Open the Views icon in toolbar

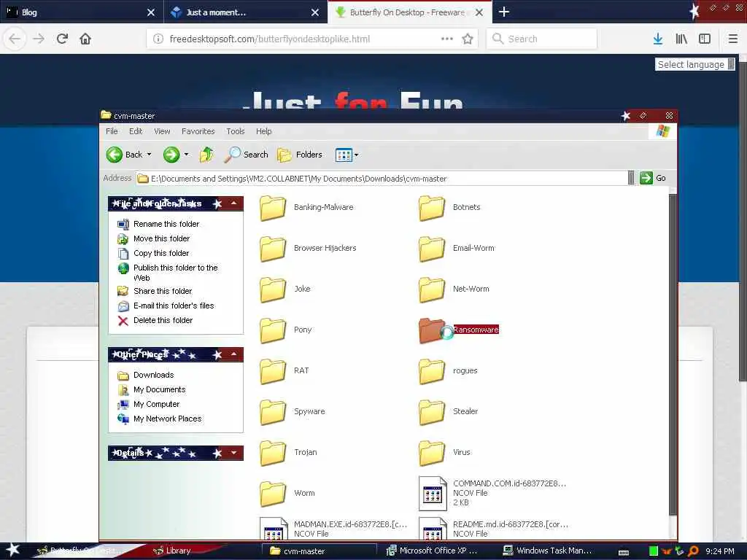point(344,155)
